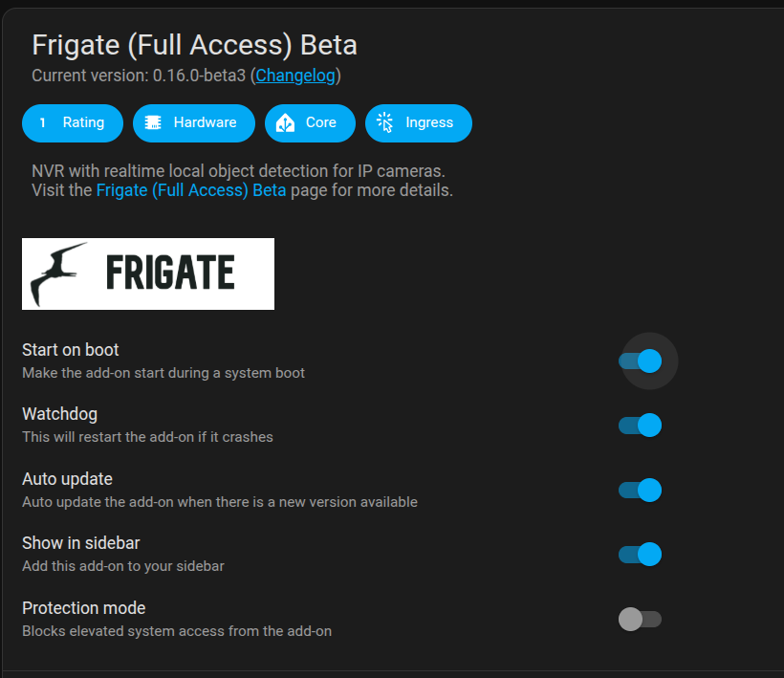This screenshot has width=784, height=678.
Task: Open the Changelog link
Action: tap(295, 75)
